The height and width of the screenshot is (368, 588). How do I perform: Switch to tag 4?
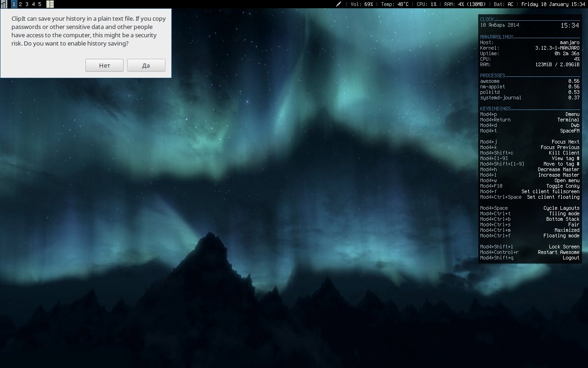point(33,4)
